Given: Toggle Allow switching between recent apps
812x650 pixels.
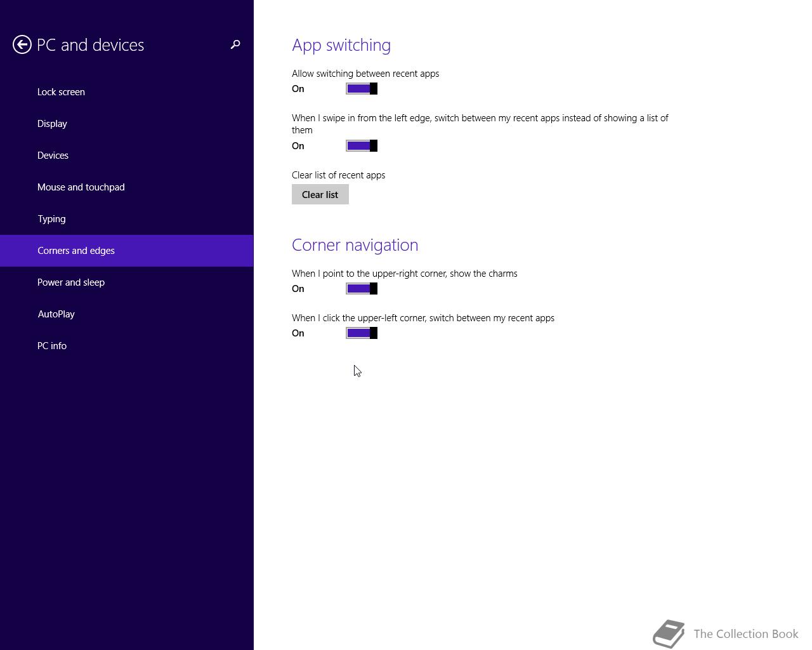Looking at the screenshot, I should pos(362,89).
